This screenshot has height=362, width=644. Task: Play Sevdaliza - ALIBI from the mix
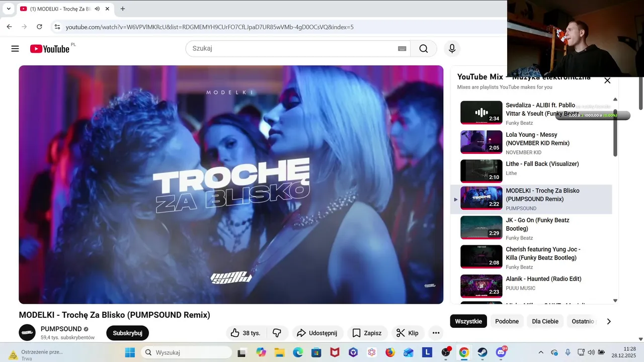pyautogui.click(x=531, y=113)
